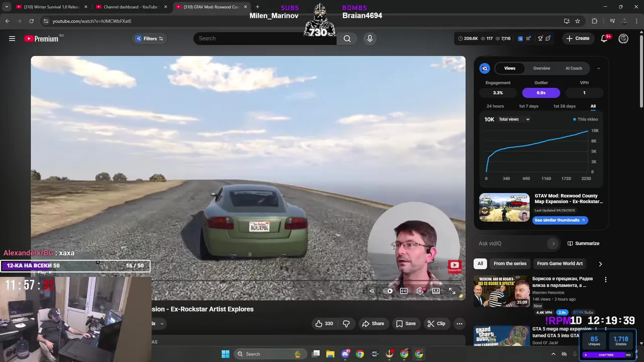The height and width of the screenshot is (362, 644).
Task: Open Ивелин Николов channel link
Action: tap(548, 293)
